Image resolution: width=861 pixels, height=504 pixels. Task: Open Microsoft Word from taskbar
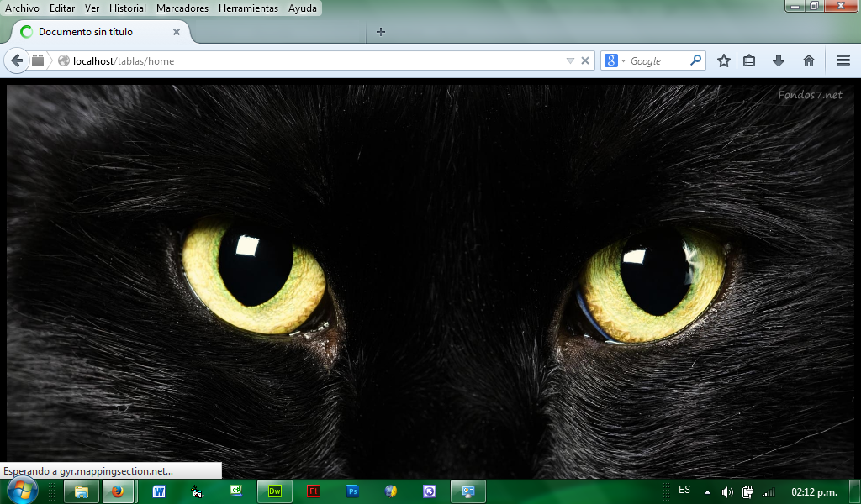click(x=159, y=491)
